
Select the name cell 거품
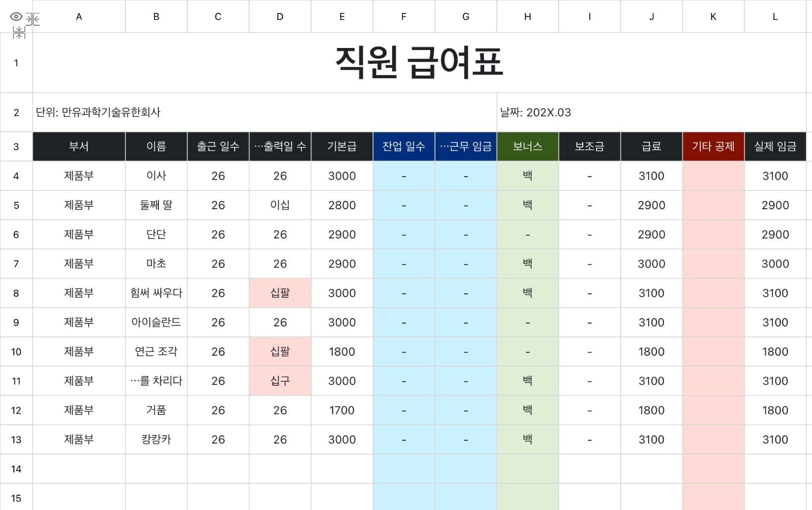[156, 410]
